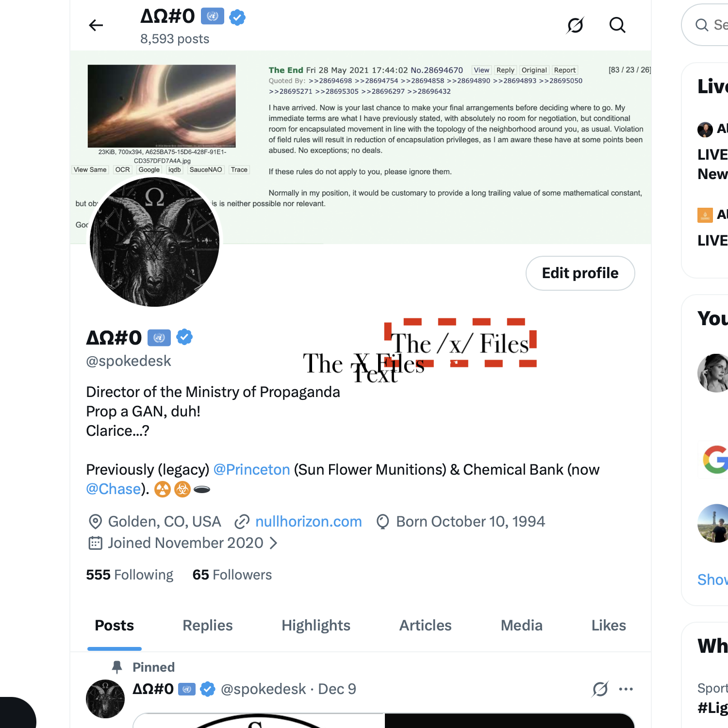Screen dimensions: 728x728
Task: Open pinned post more options menu
Action: click(626, 689)
